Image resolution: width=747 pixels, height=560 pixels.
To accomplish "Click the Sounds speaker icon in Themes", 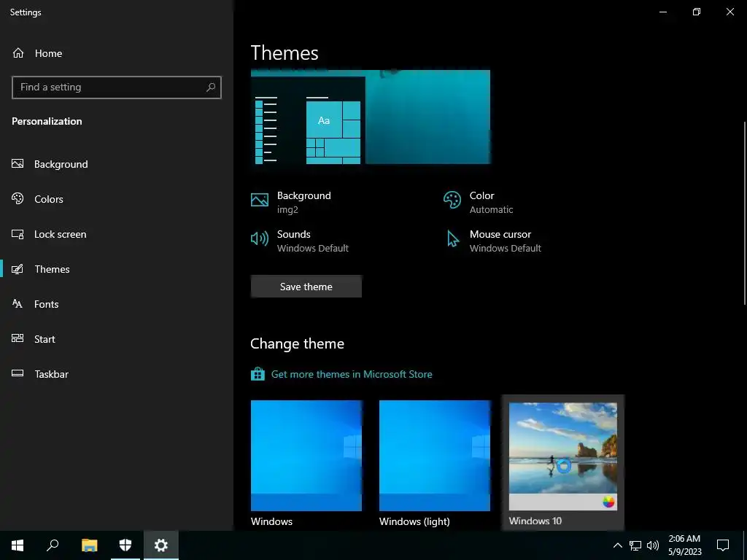I will click(x=260, y=238).
